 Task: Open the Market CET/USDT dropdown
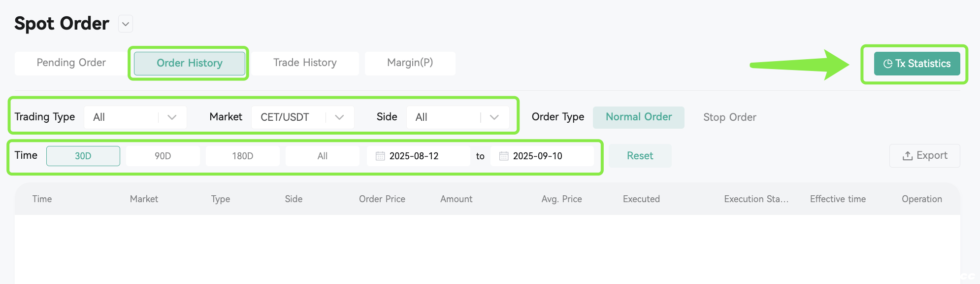pos(303,117)
